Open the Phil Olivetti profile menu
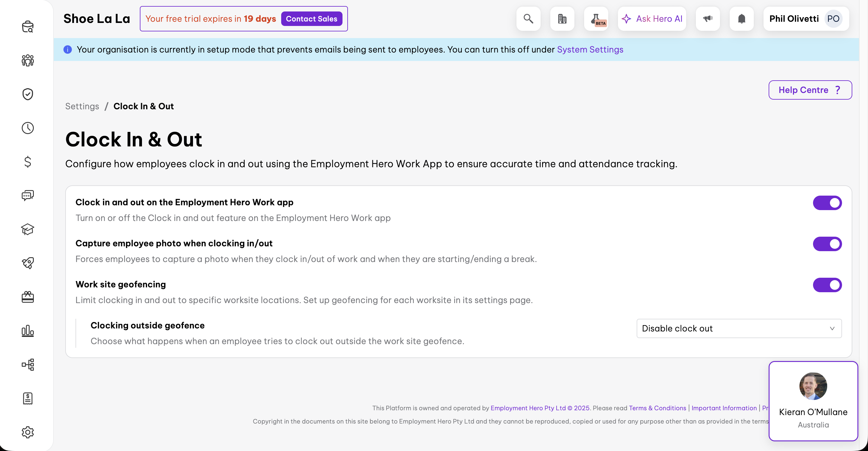 [x=805, y=18]
